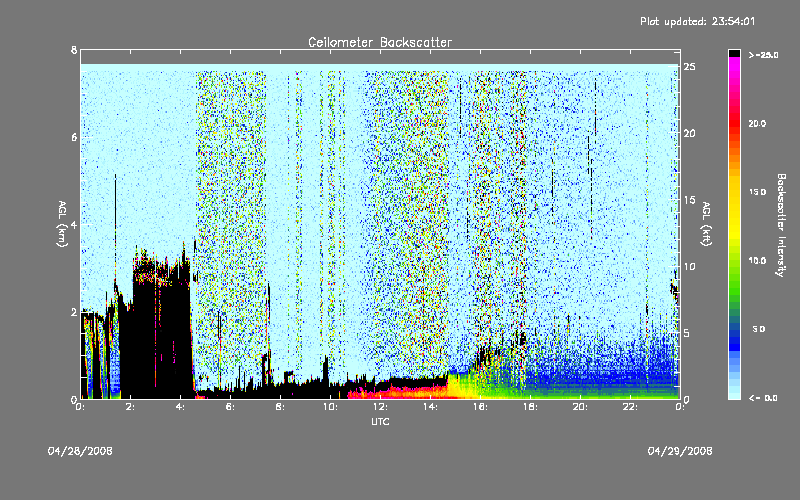
Task: Pick the black segment atop the colorbar
Action: click(x=734, y=53)
